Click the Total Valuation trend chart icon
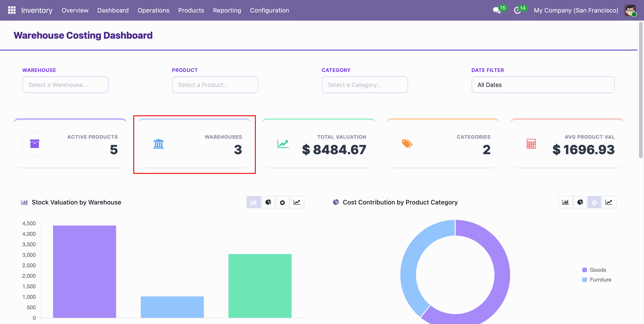This screenshot has width=644, height=324. (283, 144)
